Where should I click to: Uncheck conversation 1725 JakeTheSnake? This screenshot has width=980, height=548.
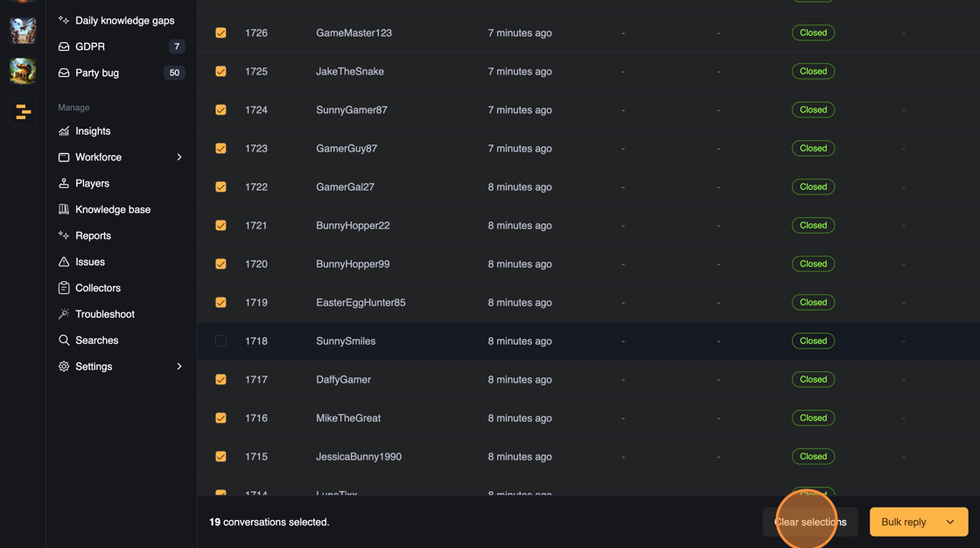pos(220,71)
